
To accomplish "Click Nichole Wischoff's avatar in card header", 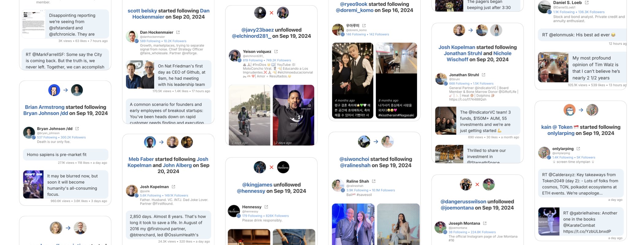I will tap(496, 30).
